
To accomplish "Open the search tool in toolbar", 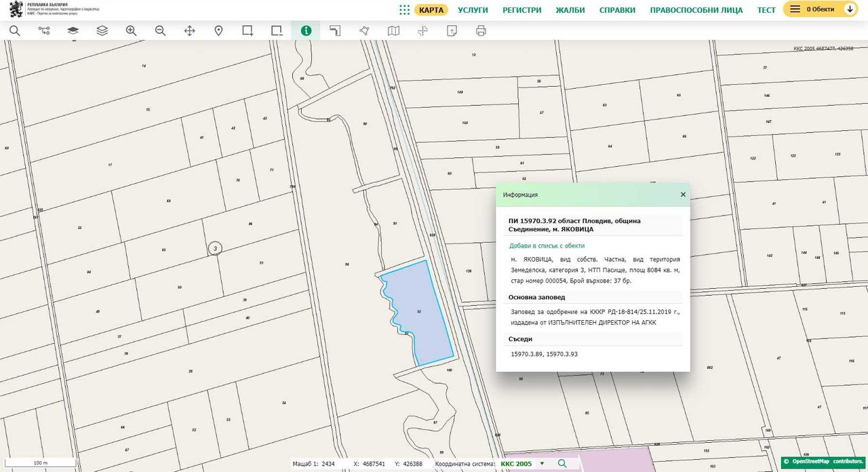I will coord(14,31).
